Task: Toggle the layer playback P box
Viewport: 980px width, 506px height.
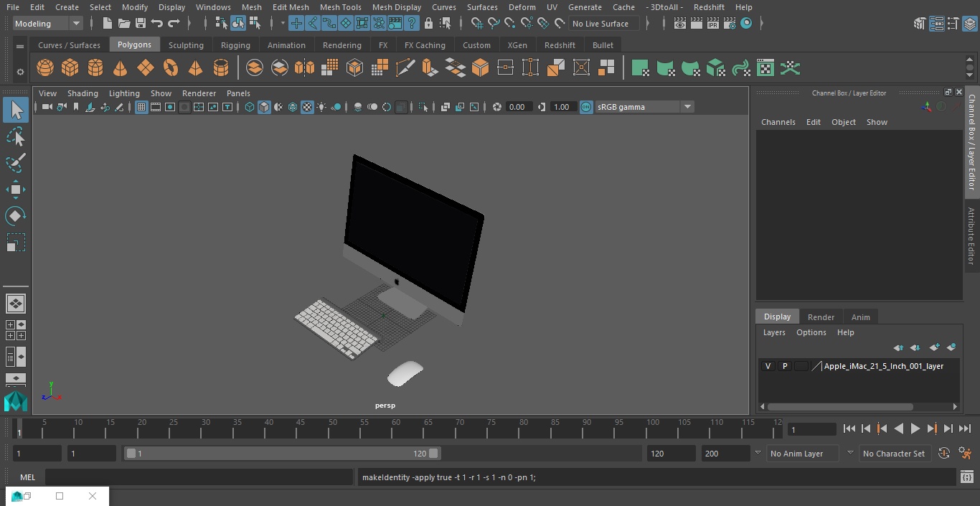Action: pyautogui.click(x=785, y=366)
